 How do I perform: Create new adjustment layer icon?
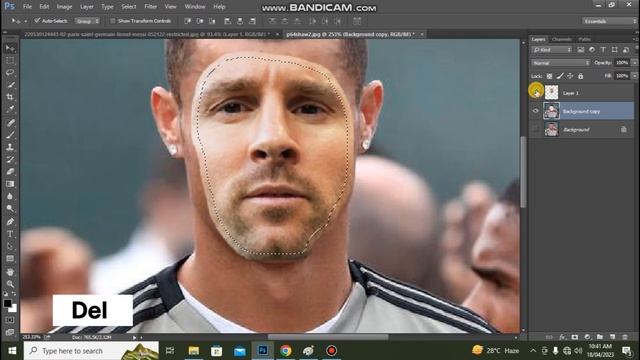point(587,337)
